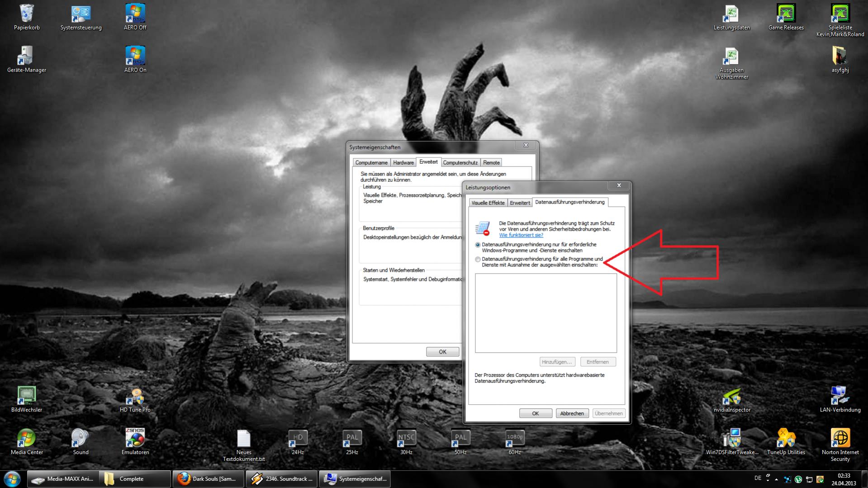
Task: Click Abbrechen in Leistungsoptionen
Action: [x=572, y=413]
